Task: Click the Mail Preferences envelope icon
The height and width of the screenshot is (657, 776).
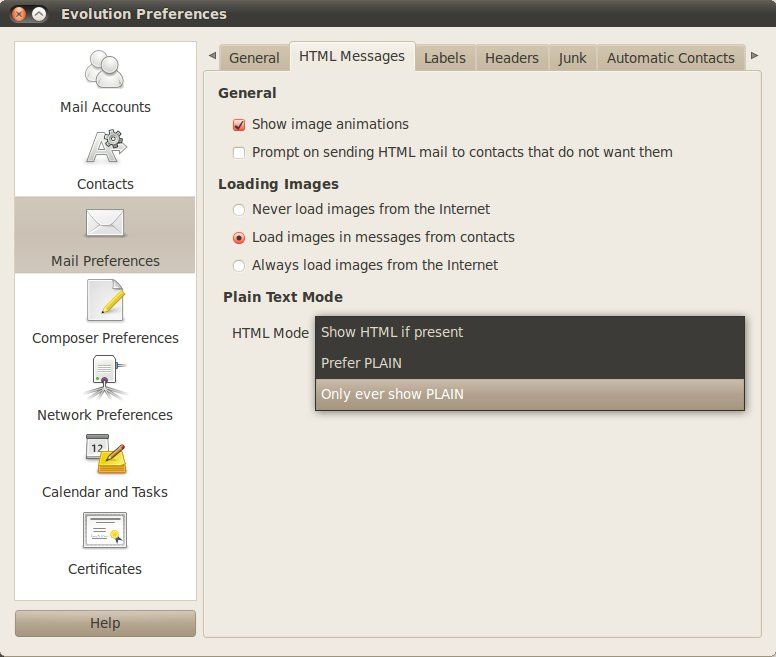Action: 105,223
